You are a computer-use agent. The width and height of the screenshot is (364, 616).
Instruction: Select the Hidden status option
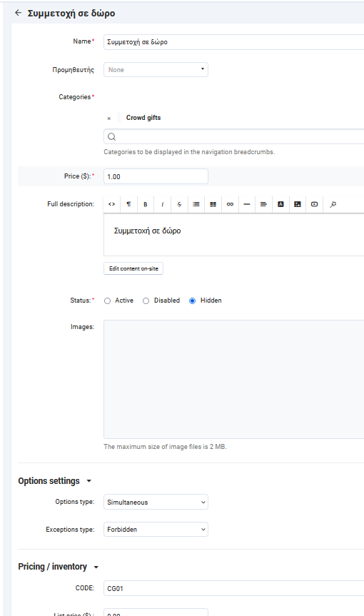click(x=193, y=301)
